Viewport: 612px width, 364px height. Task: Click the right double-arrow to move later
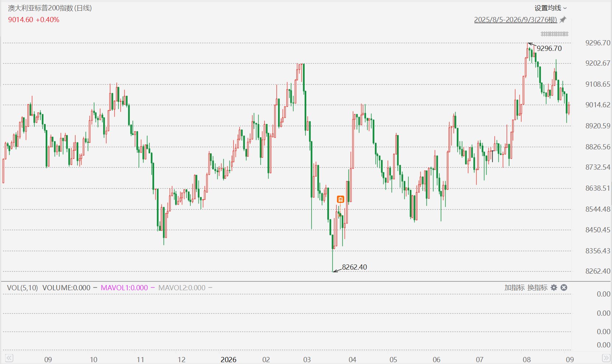point(606,358)
